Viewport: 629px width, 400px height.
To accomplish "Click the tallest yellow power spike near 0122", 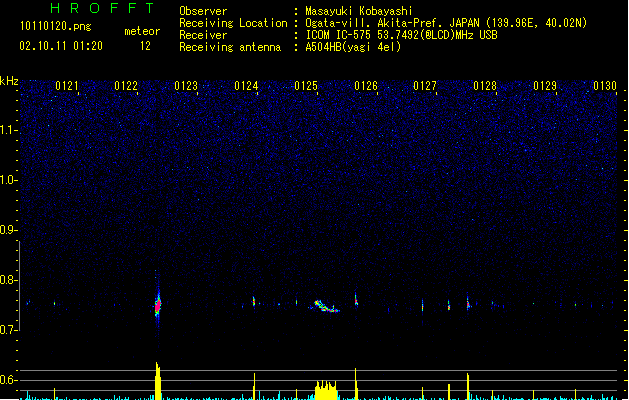I will [x=158, y=381].
